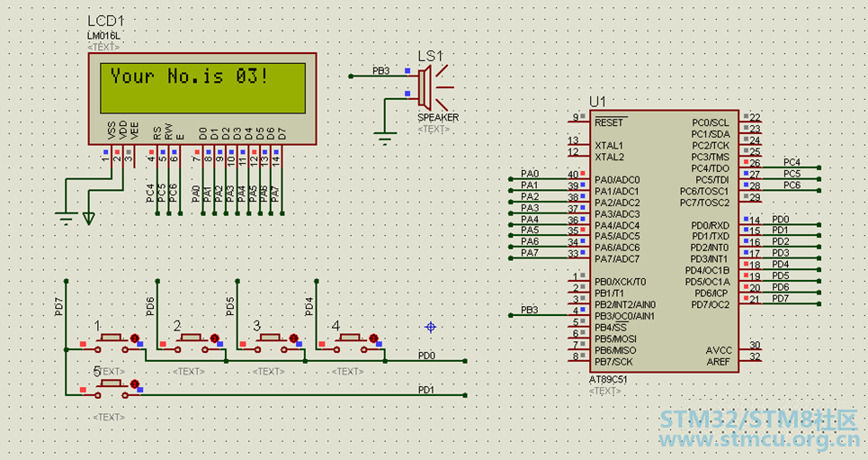Click the green LCD display screen
This screenshot has width=868, height=460.
tap(202, 88)
